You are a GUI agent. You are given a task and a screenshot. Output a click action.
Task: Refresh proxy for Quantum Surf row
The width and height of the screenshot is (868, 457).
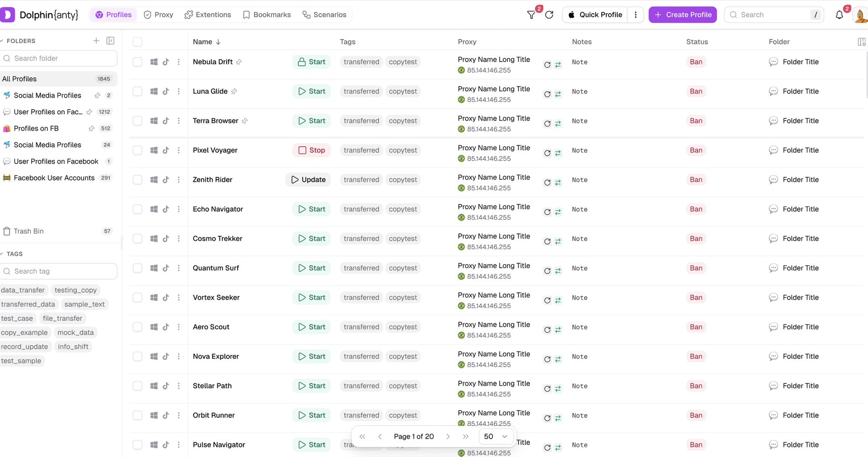coord(547,271)
